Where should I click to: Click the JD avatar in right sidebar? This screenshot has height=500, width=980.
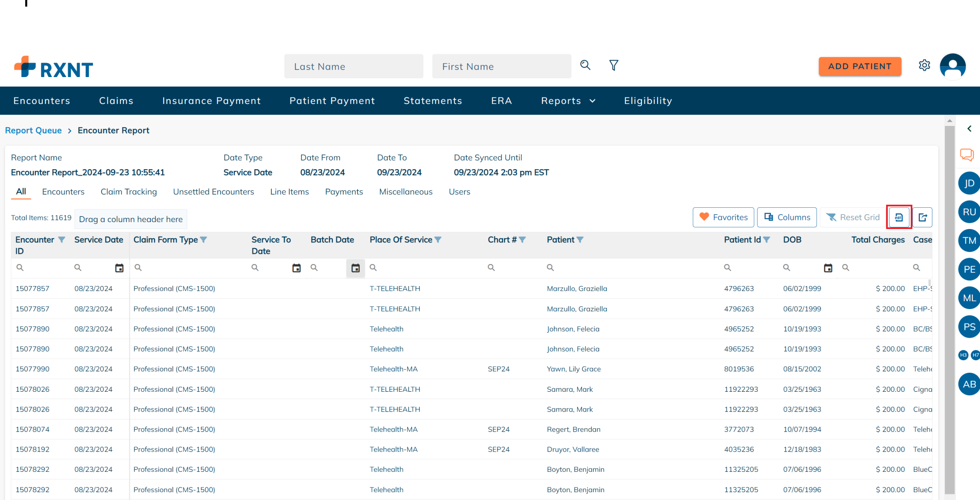[x=969, y=183]
